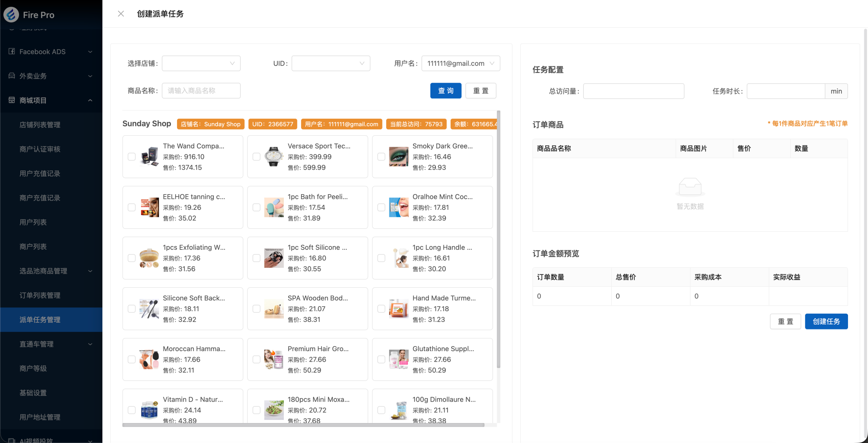Click the 创建任务 button
This screenshot has height=443, width=868.
point(826,321)
